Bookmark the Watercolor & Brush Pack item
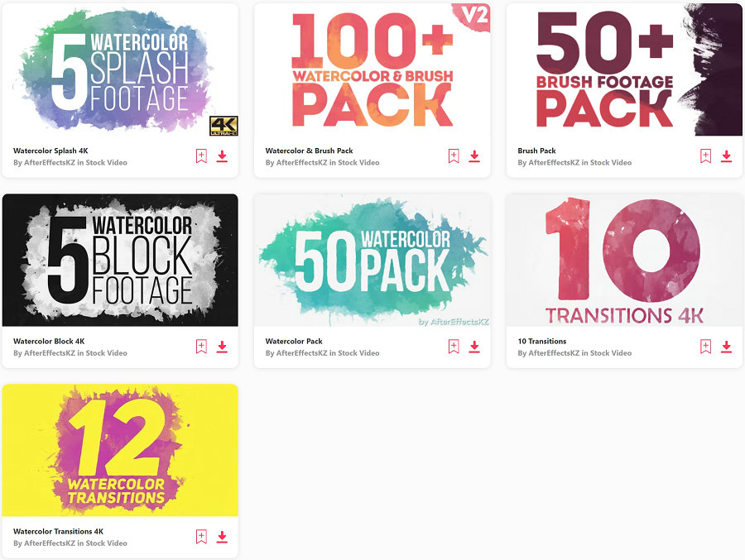Image resolution: width=745 pixels, height=560 pixels. pyautogui.click(x=454, y=156)
